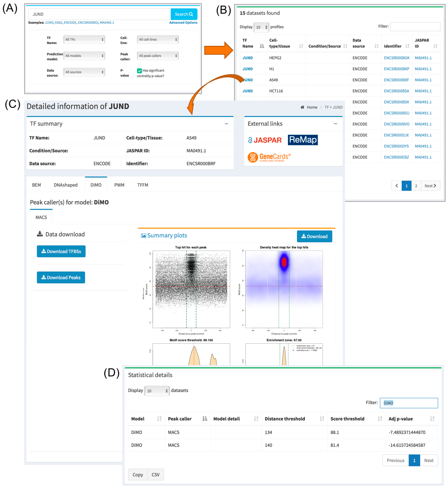Sort by TF Name column icon
Image resolution: width=448 pixels, height=489 pixels.
[262, 46]
